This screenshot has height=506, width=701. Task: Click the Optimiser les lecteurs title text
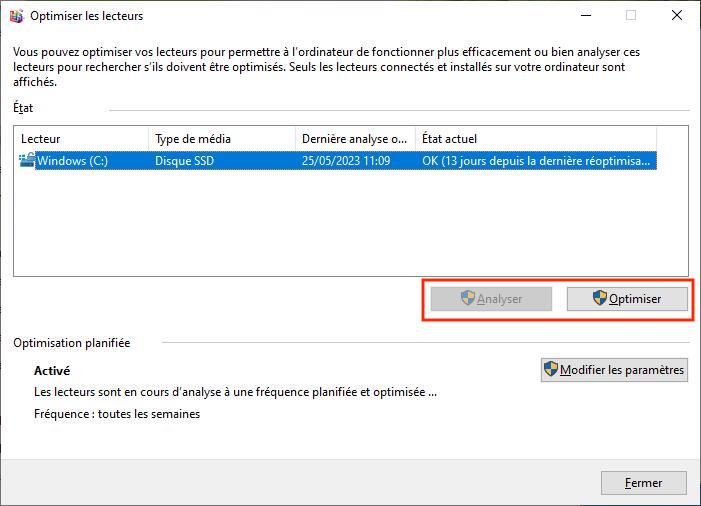tap(86, 16)
